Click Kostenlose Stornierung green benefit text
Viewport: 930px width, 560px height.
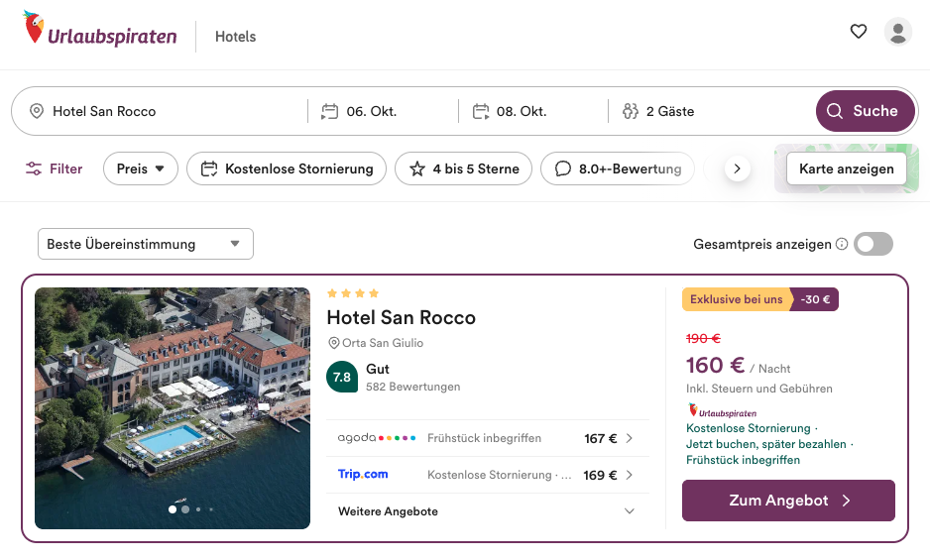(748, 428)
